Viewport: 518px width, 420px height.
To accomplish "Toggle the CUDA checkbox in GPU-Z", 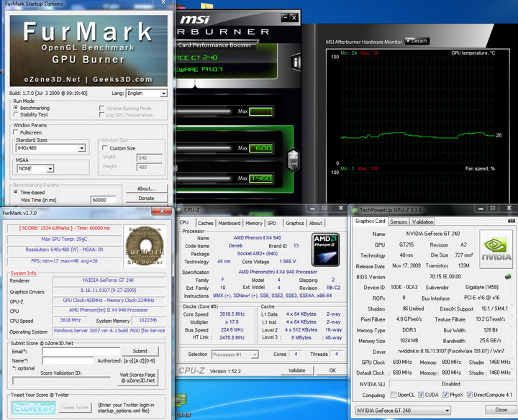I will point(421,395).
